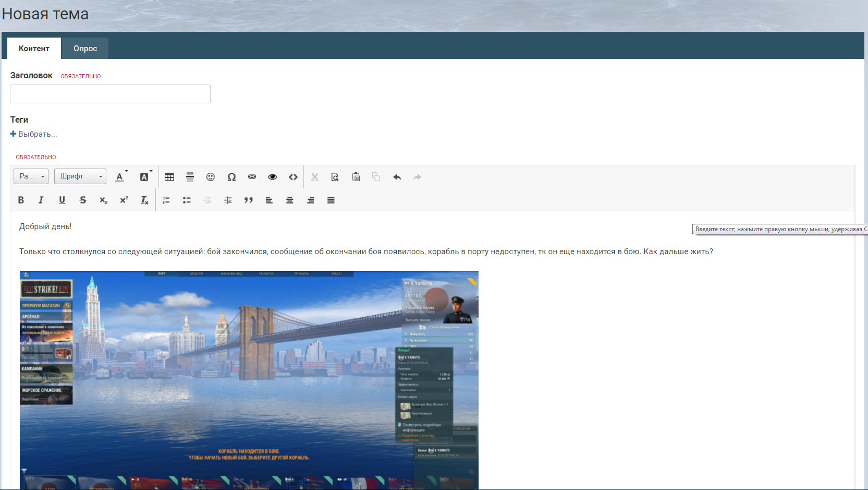The height and width of the screenshot is (490, 868).
Task: Select the Контент tab
Action: pos(34,49)
